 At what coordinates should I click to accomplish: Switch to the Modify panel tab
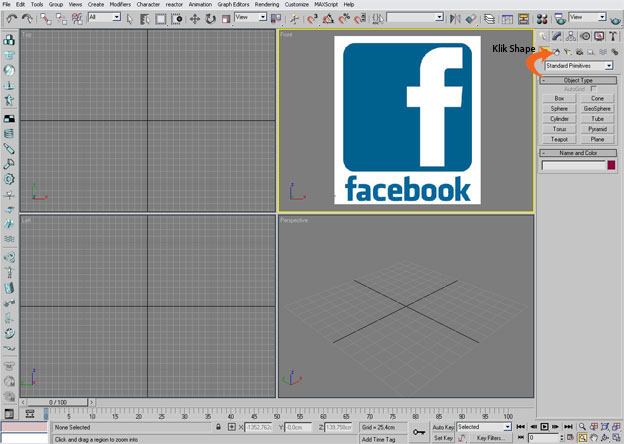point(557,36)
